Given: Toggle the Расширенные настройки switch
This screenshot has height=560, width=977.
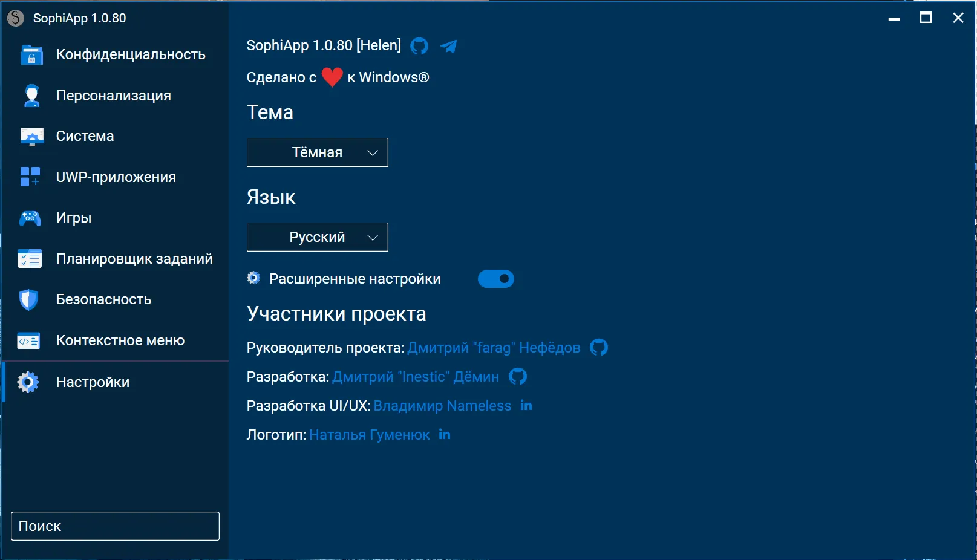Looking at the screenshot, I should pyautogui.click(x=496, y=279).
